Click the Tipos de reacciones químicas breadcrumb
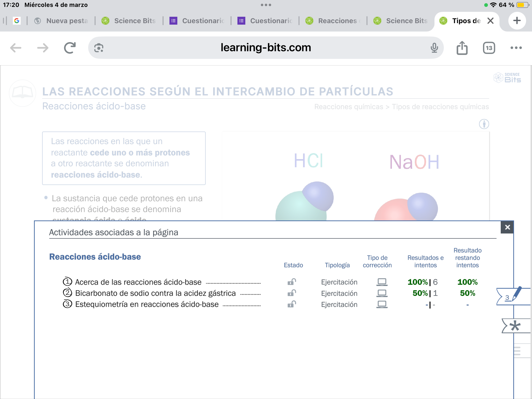 440,107
